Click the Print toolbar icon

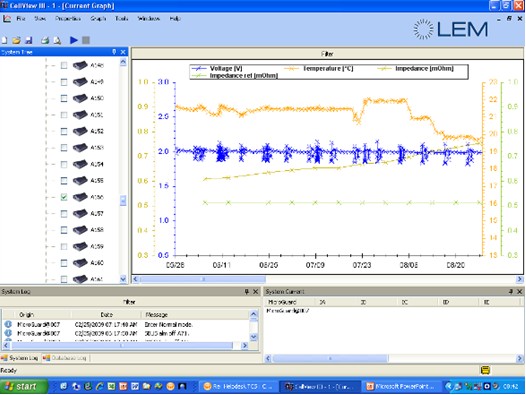coord(45,40)
